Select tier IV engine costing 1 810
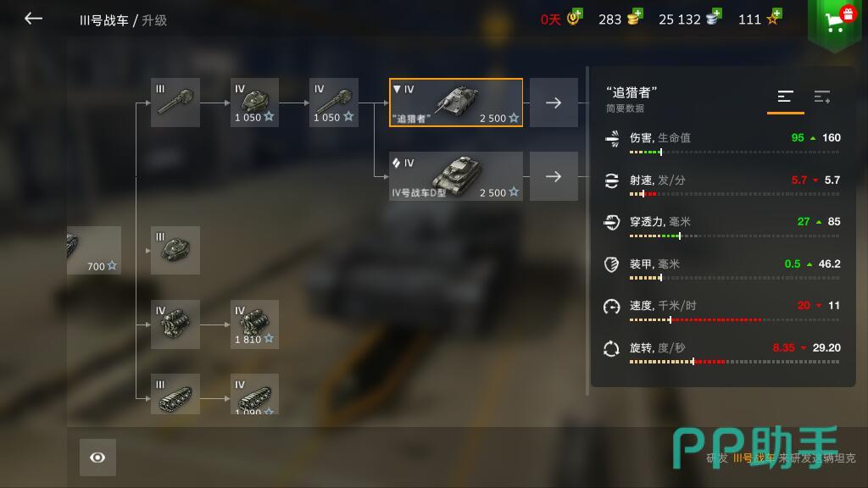The image size is (868, 488). (x=254, y=324)
